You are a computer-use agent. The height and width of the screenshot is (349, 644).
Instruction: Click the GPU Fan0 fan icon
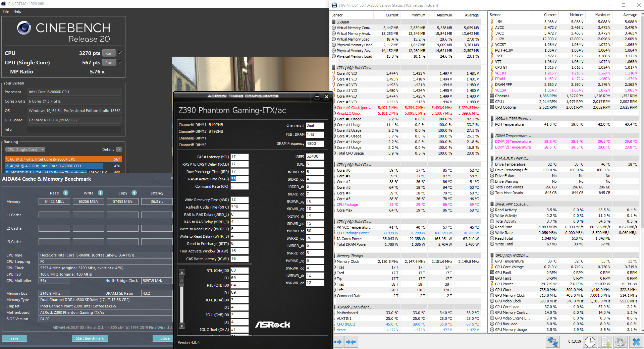[492, 273]
